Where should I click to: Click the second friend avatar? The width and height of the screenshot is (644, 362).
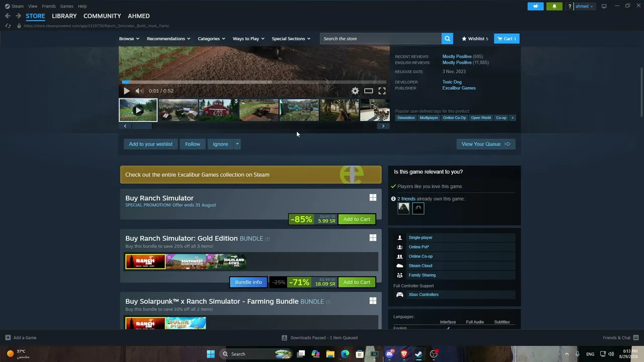(418, 208)
